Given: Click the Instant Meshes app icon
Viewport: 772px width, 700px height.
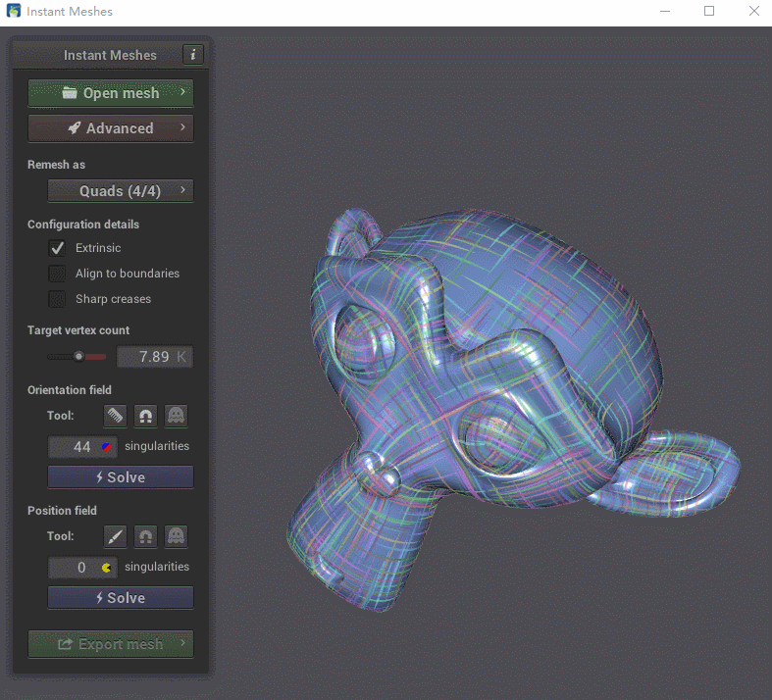Looking at the screenshot, I should click(x=14, y=11).
